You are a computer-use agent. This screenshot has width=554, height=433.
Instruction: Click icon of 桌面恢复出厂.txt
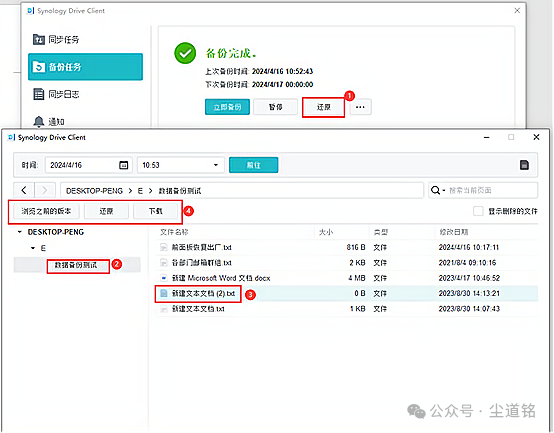coord(163,247)
